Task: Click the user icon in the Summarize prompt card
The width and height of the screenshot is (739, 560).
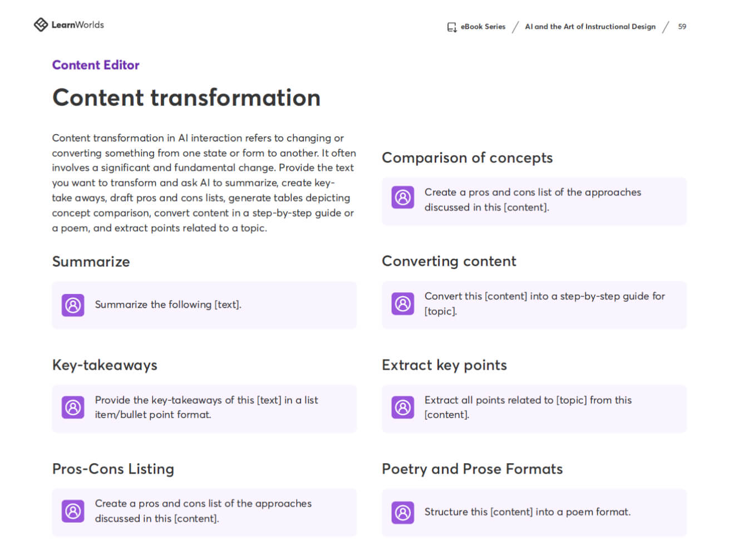Action: [x=73, y=305]
